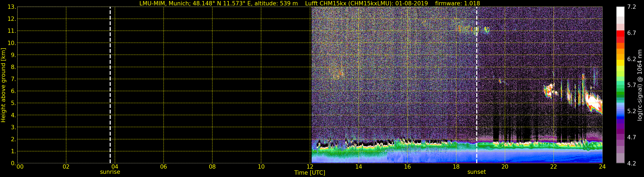Click the height axis tick label 4.
The height and width of the screenshot is (177, 644).
click(13, 115)
